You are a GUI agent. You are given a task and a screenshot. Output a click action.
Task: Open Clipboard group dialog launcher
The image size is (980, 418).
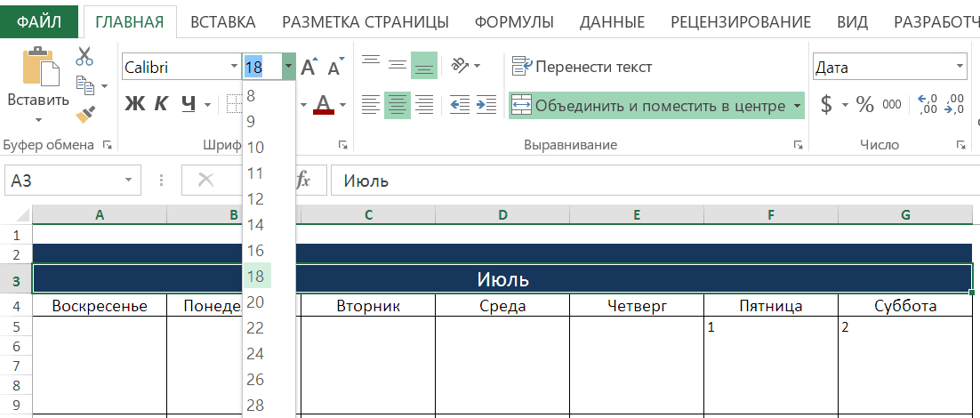[108, 145]
